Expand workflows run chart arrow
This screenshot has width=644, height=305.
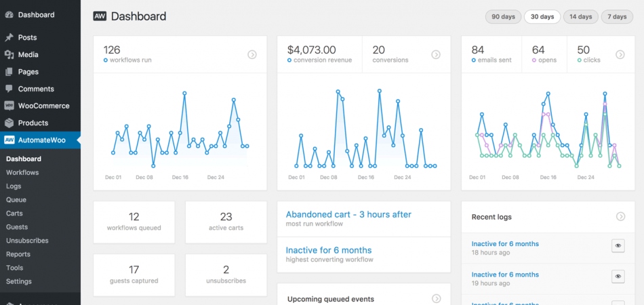[x=252, y=54]
